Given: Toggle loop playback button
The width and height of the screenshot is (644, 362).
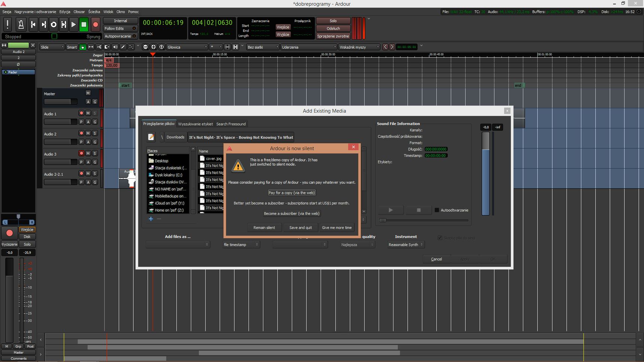Looking at the screenshot, I should coord(54,24).
